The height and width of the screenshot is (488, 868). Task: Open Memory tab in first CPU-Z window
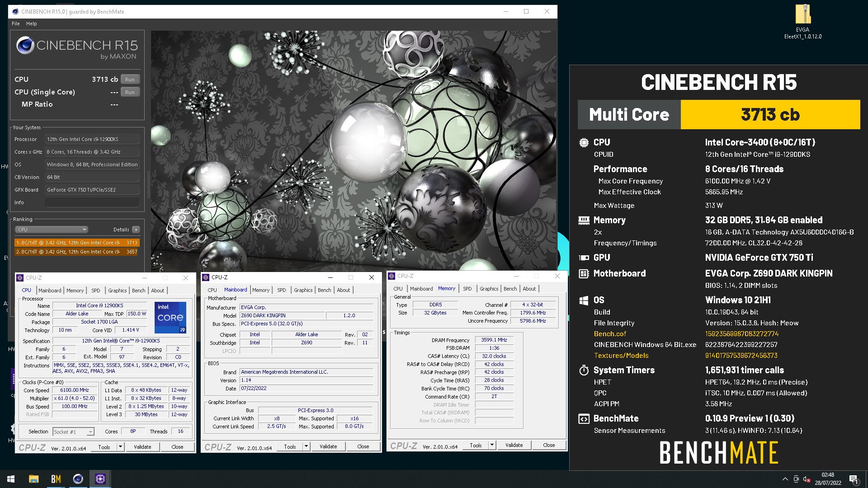tap(75, 291)
